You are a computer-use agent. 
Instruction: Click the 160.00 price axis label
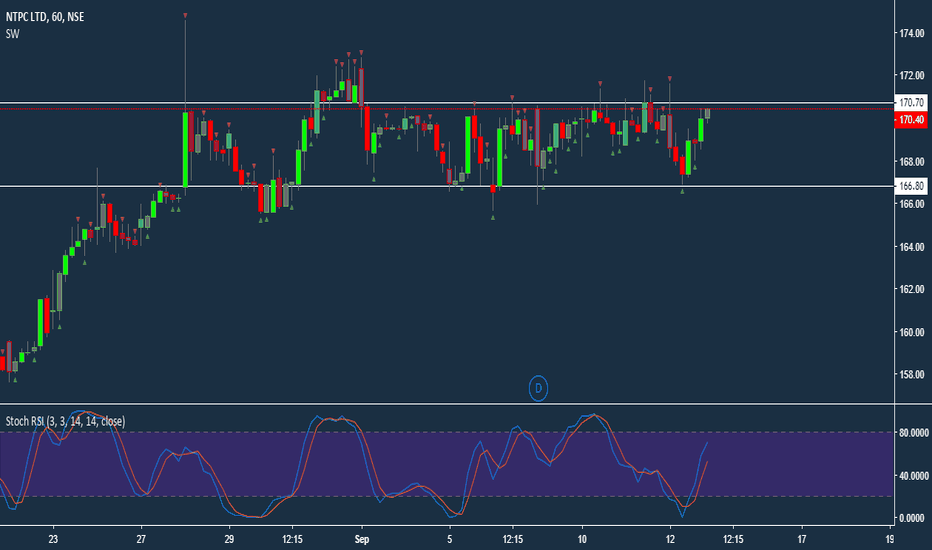911,332
